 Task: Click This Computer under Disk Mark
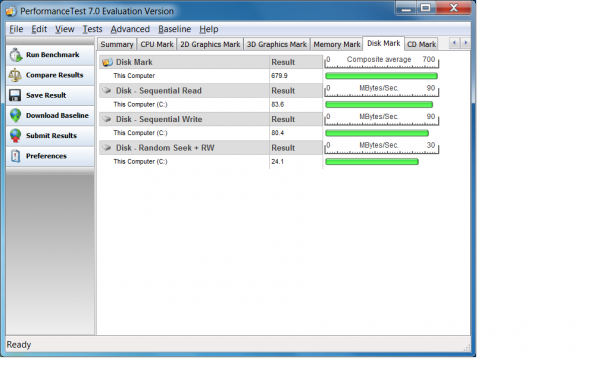[x=134, y=76]
